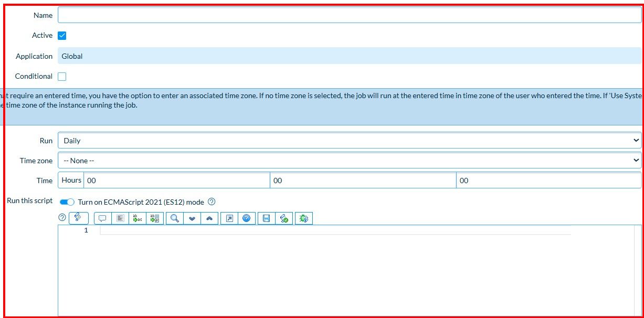Screen dimensions: 644x318
Task: Click the 'Conditional' label text
Action: (34, 76)
